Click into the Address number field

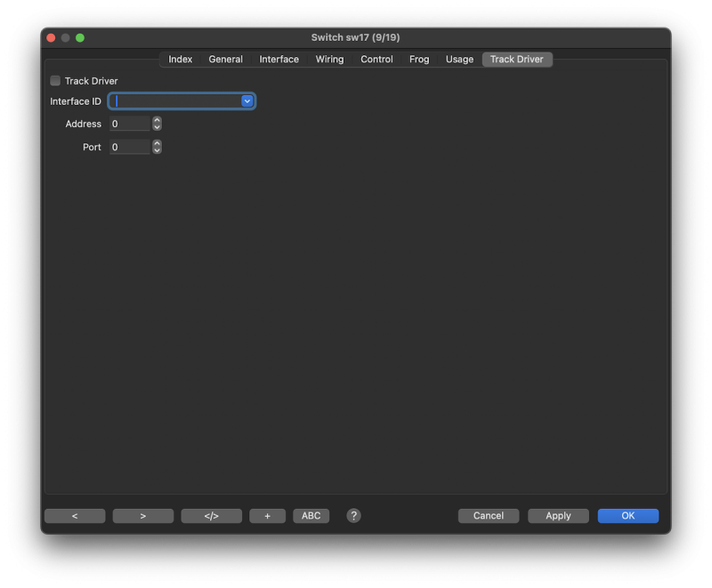point(130,124)
